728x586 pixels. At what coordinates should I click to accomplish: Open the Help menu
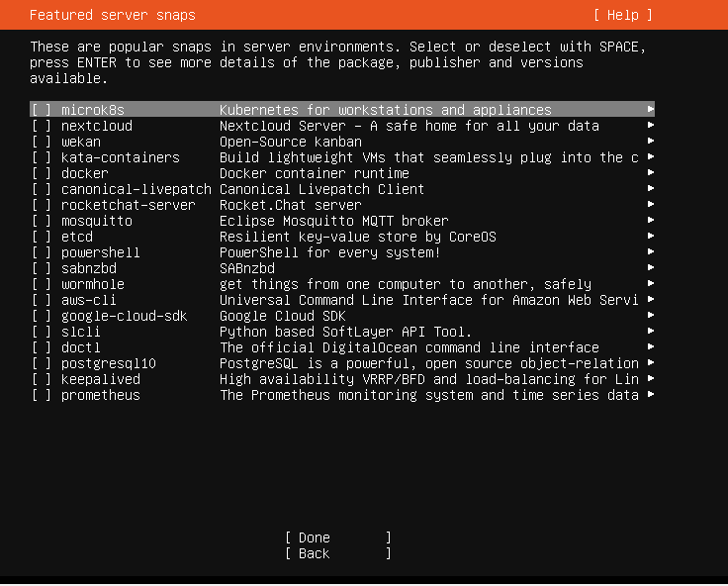point(623,15)
